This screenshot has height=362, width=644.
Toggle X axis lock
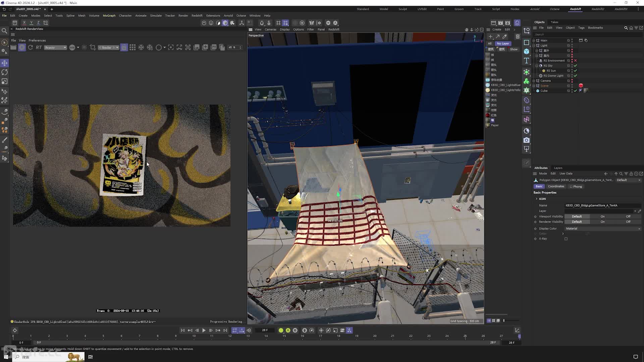[24, 23]
